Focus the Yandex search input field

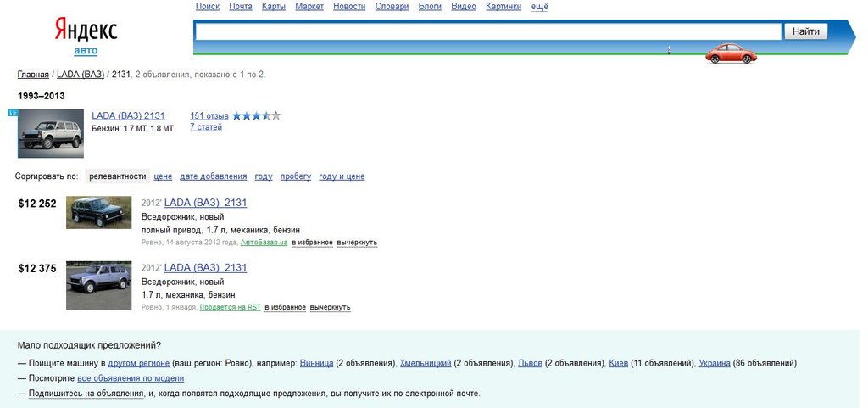487,31
